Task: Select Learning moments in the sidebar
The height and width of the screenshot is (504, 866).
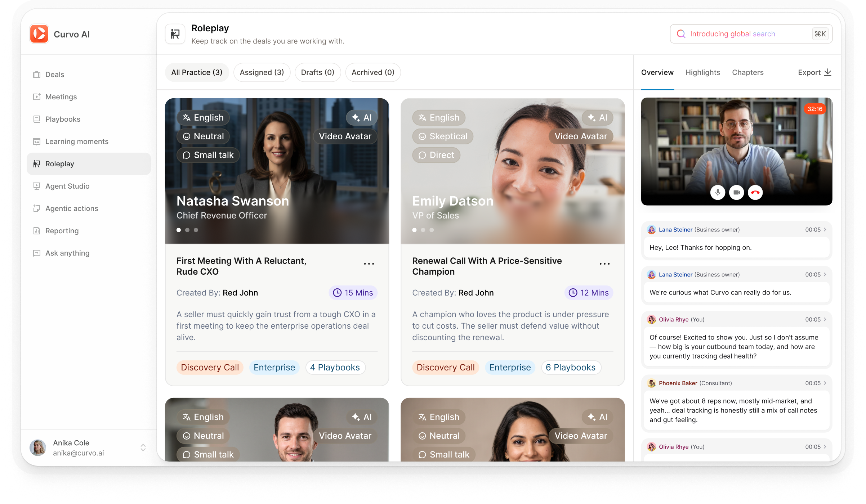Action: click(x=89, y=141)
